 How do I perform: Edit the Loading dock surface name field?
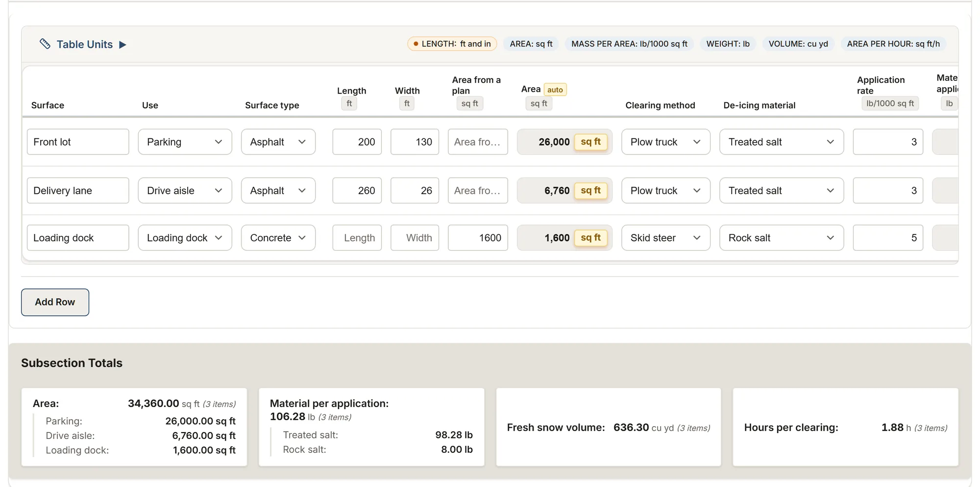click(78, 238)
